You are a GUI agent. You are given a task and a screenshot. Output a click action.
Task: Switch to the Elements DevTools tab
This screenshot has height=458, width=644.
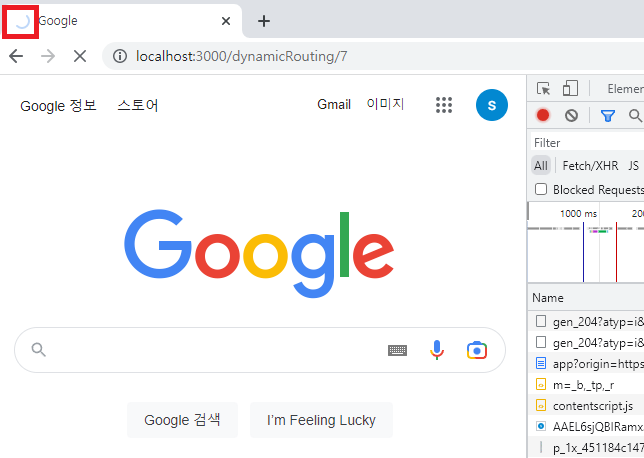[626, 88]
